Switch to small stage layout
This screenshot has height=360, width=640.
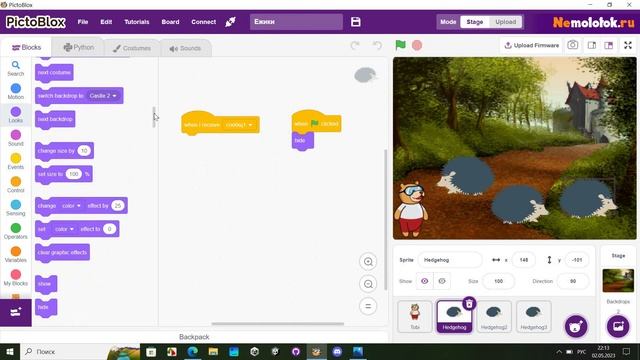pos(591,45)
